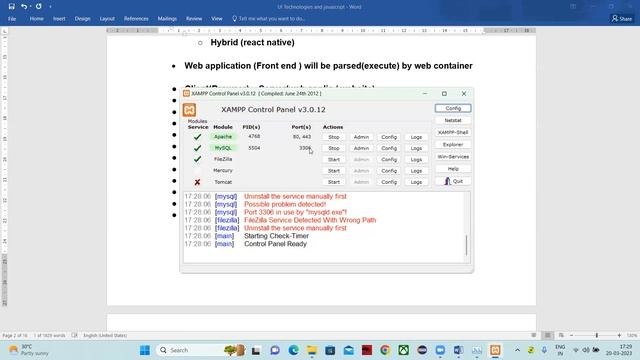Toggle the Tomcat service red X
Viewport: 640px width, 360px height.
(x=198, y=182)
